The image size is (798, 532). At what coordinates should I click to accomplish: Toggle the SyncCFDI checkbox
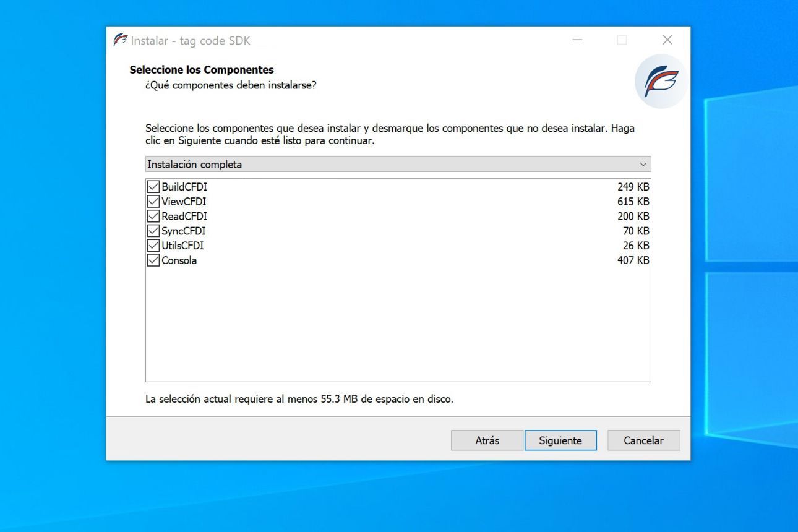pyautogui.click(x=153, y=231)
